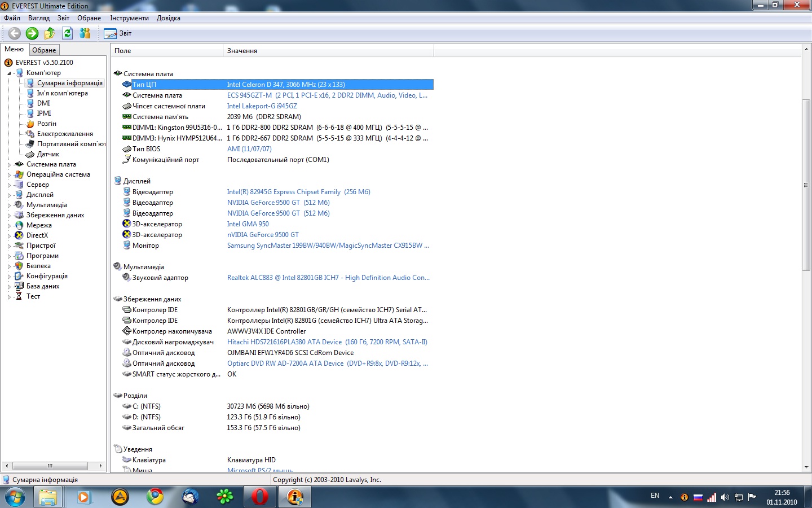Click the Значення column header
The width and height of the screenshot is (812, 508).
[x=328, y=51]
